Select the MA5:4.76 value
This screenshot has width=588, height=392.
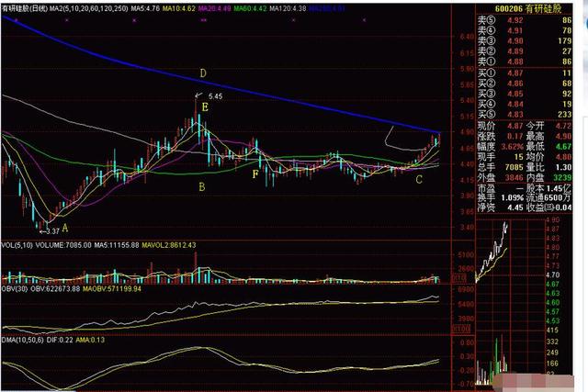[x=145, y=8]
